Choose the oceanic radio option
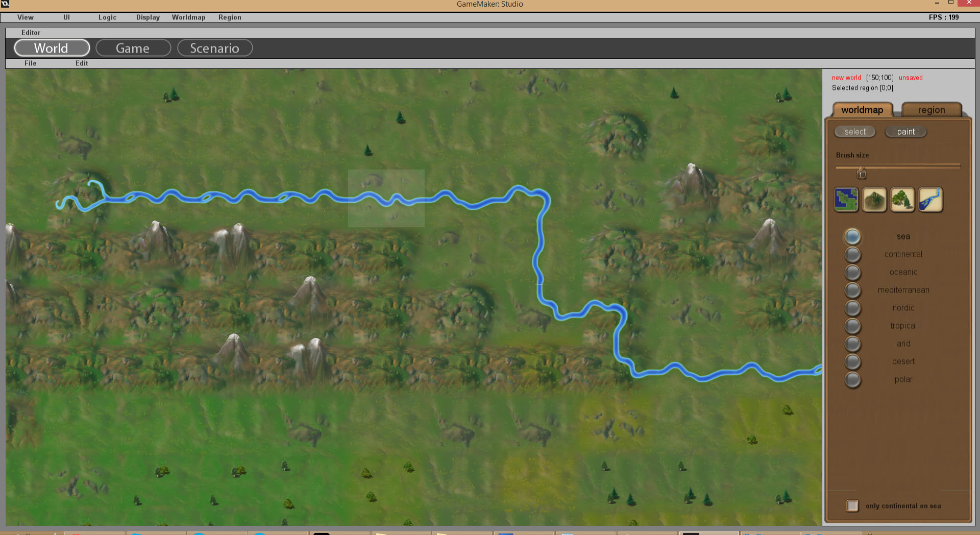This screenshot has height=535, width=980. point(852,272)
